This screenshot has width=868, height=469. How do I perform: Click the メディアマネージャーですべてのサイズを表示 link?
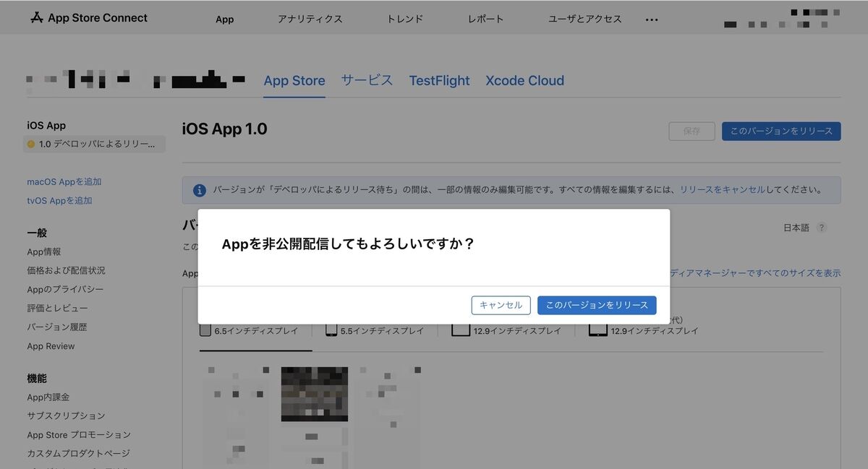(x=756, y=273)
